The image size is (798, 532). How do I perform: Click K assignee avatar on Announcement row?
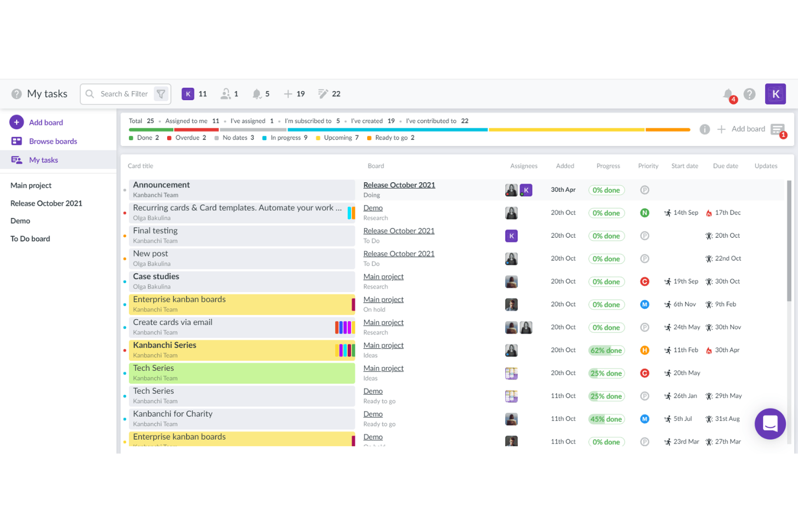pos(526,190)
